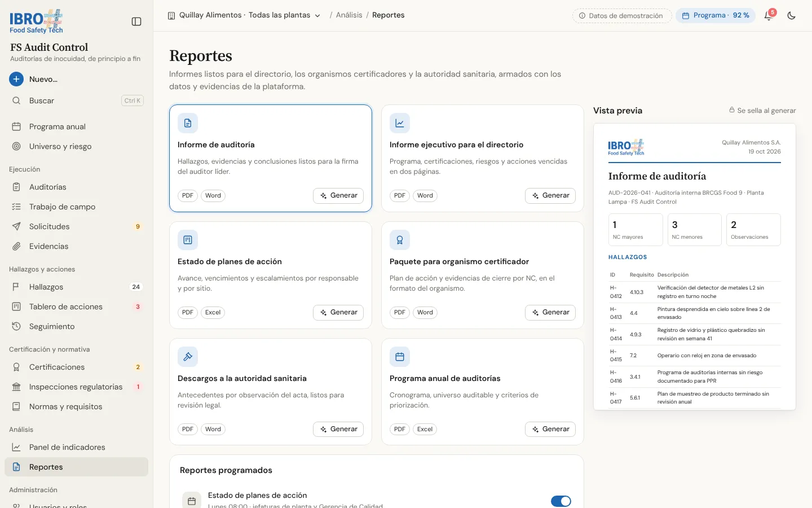This screenshot has height=508, width=812.
Task: Click the IBRO Food Safety Tech sidebar logo
Action: pyautogui.click(x=36, y=21)
